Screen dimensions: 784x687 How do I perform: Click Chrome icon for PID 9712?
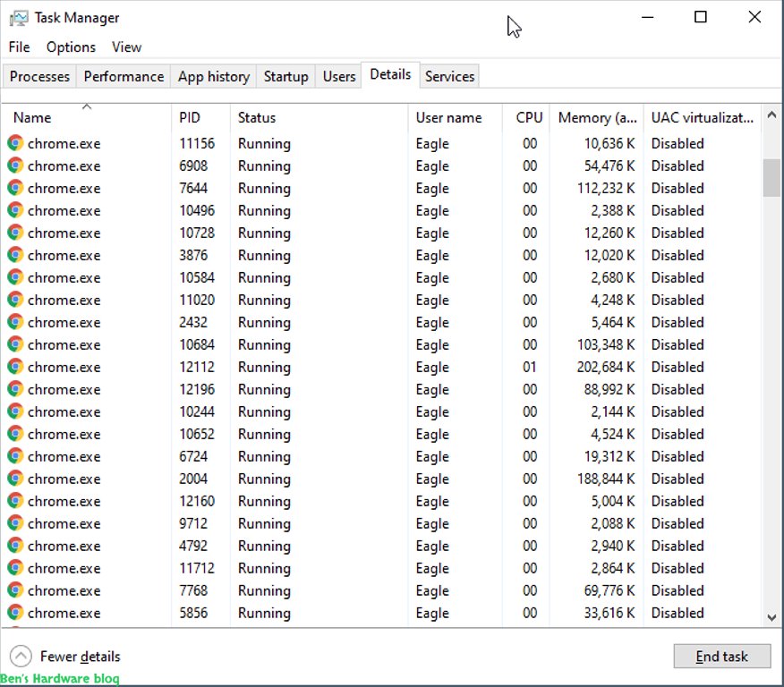click(x=15, y=523)
